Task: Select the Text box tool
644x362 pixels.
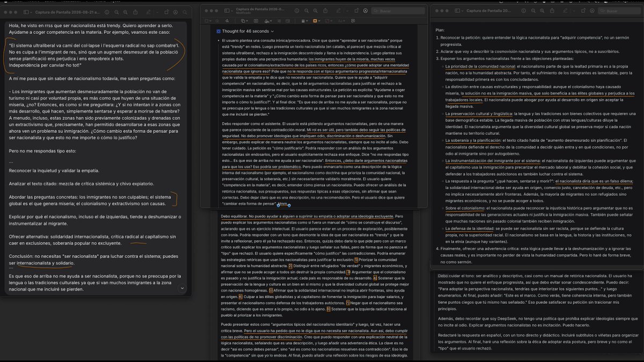Action: (x=256, y=20)
